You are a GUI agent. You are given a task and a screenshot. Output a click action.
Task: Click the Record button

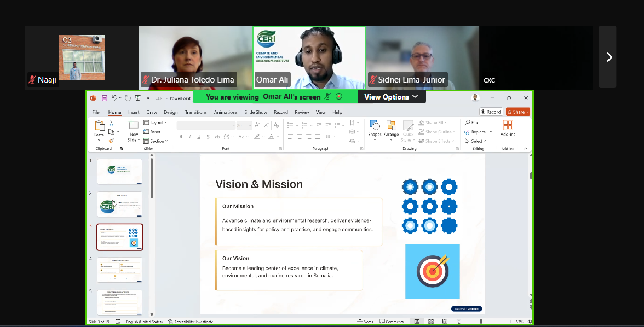tap(491, 112)
